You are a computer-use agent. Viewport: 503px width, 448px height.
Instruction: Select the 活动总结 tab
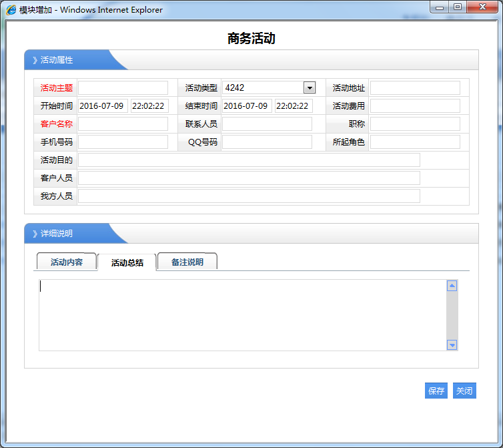(127, 262)
